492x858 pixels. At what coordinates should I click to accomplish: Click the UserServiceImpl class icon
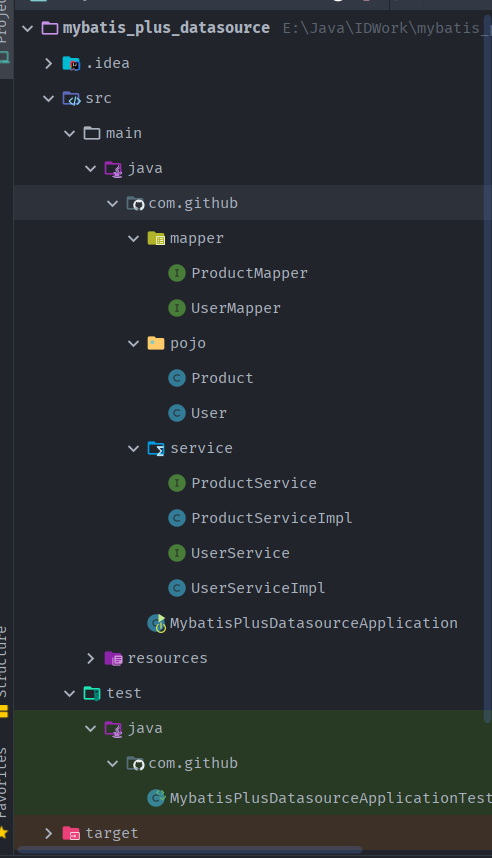click(x=176, y=588)
